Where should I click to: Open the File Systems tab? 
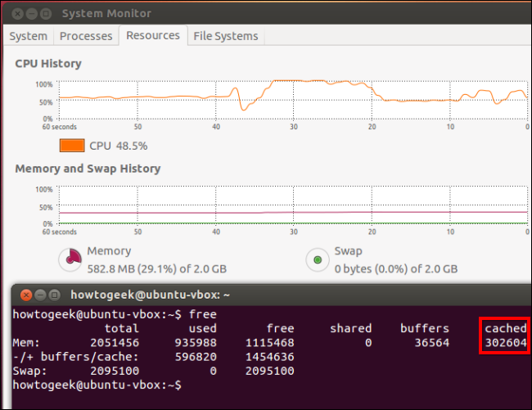point(226,36)
